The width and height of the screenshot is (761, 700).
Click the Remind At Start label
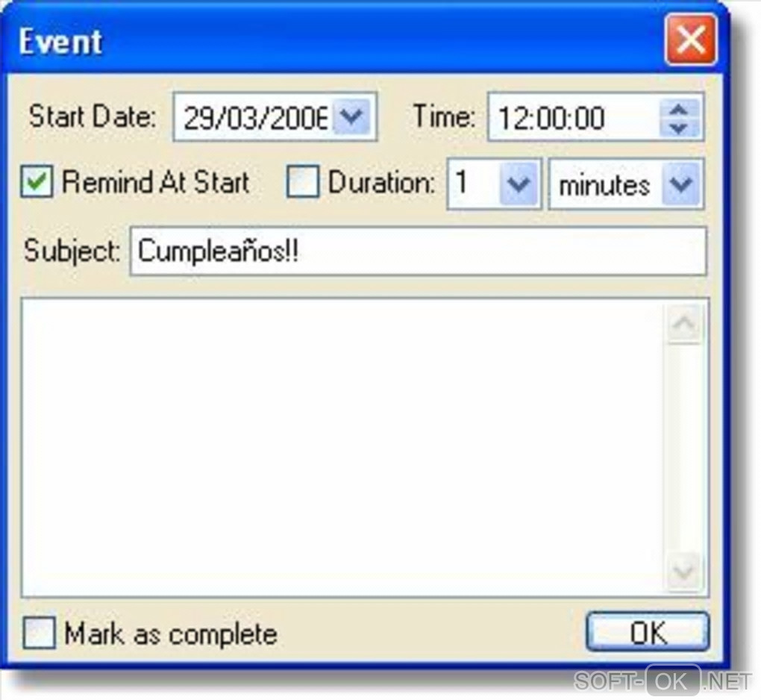[x=156, y=182]
